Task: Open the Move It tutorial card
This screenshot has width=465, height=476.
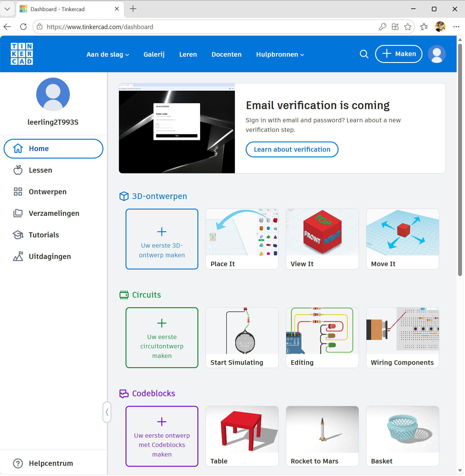Action: 403,239
